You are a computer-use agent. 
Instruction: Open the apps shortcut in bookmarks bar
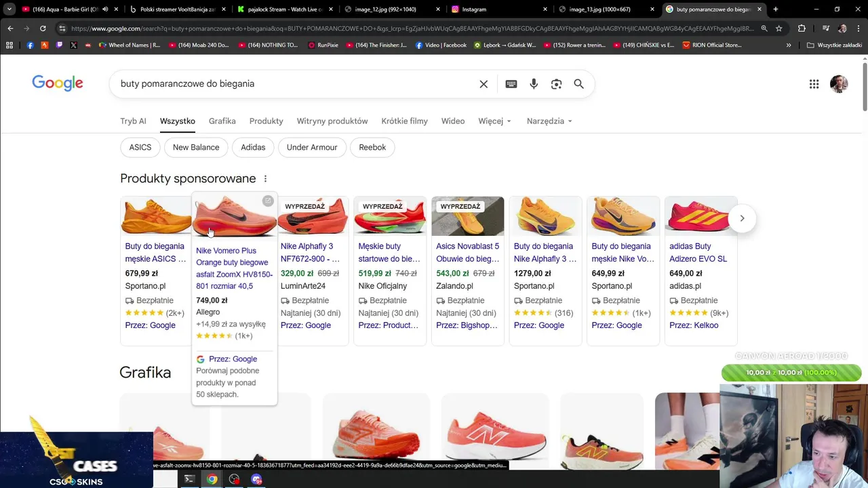tap(9, 45)
